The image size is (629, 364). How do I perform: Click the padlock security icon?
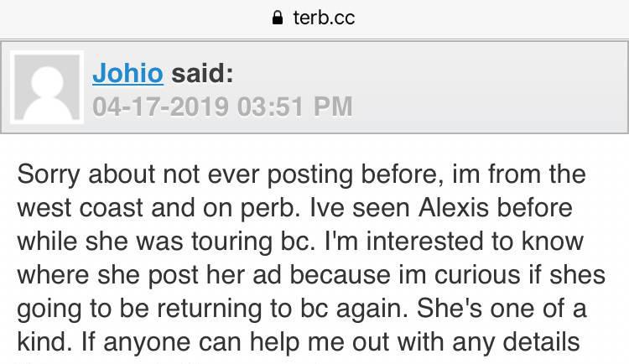pos(278,18)
